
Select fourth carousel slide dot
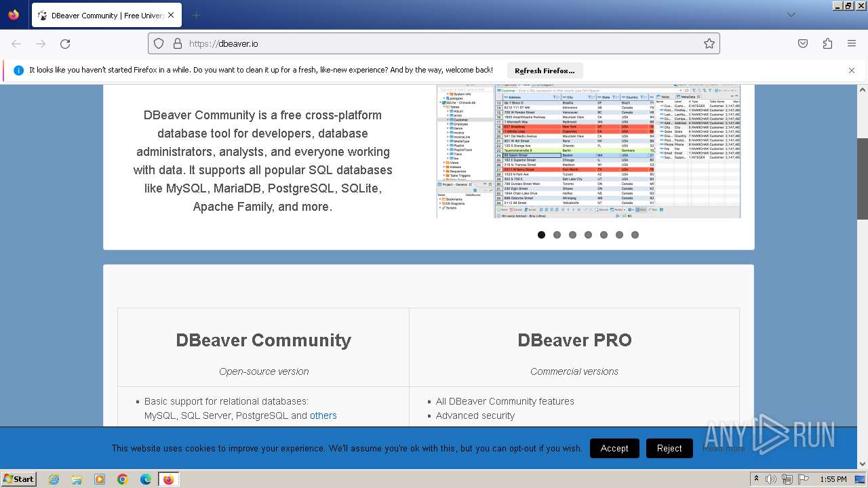588,235
